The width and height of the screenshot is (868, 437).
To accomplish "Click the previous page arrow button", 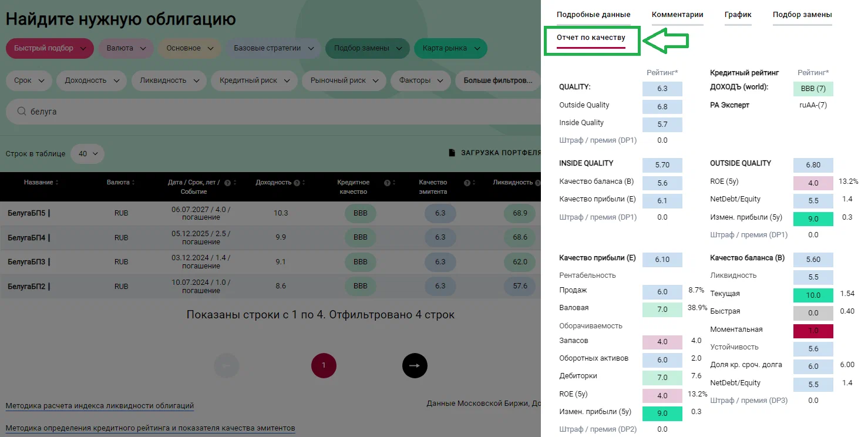I will point(227,365).
